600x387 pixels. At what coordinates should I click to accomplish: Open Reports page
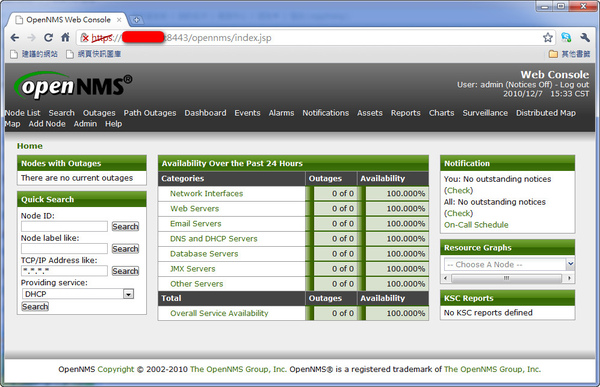tap(406, 113)
